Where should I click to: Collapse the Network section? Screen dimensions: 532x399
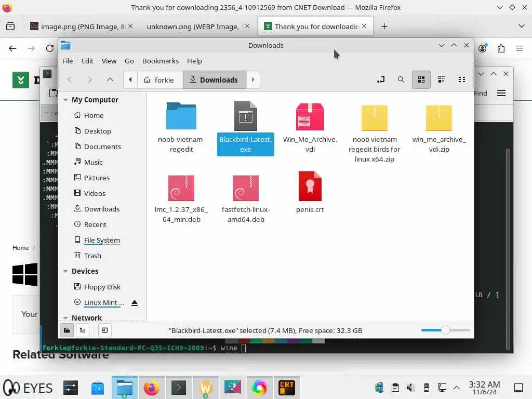coord(65,318)
